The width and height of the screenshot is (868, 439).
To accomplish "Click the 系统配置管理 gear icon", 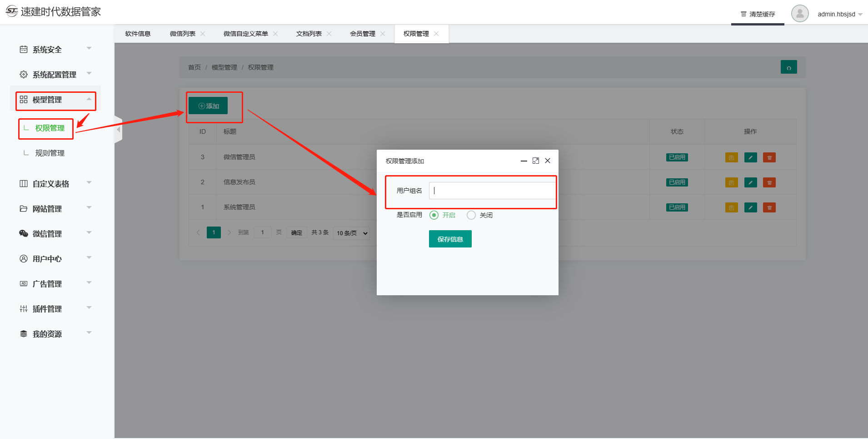I will (x=24, y=74).
